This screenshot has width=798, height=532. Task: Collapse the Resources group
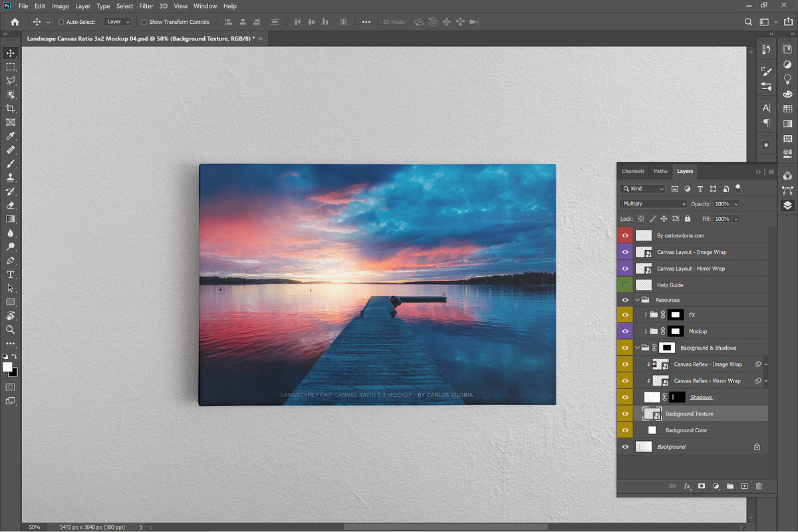(x=636, y=299)
